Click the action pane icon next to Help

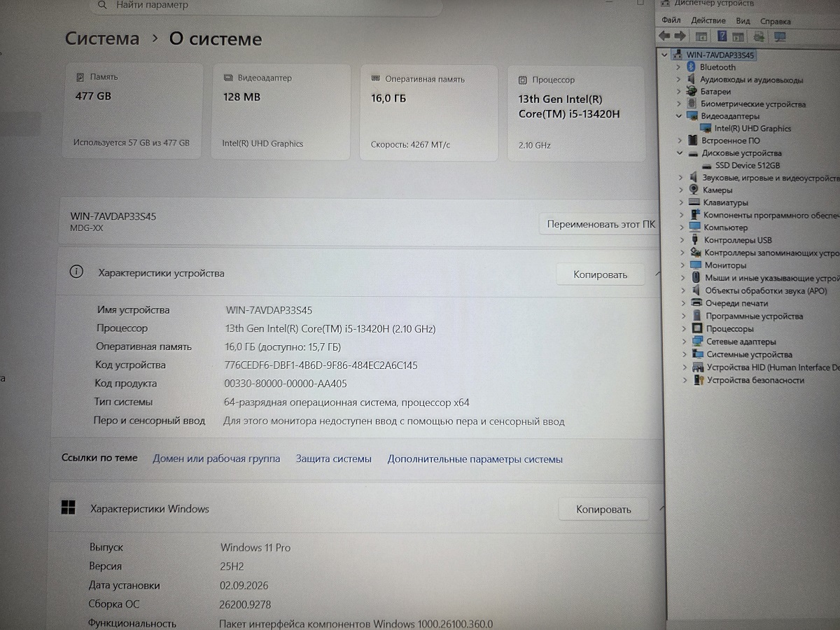click(738, 36)
